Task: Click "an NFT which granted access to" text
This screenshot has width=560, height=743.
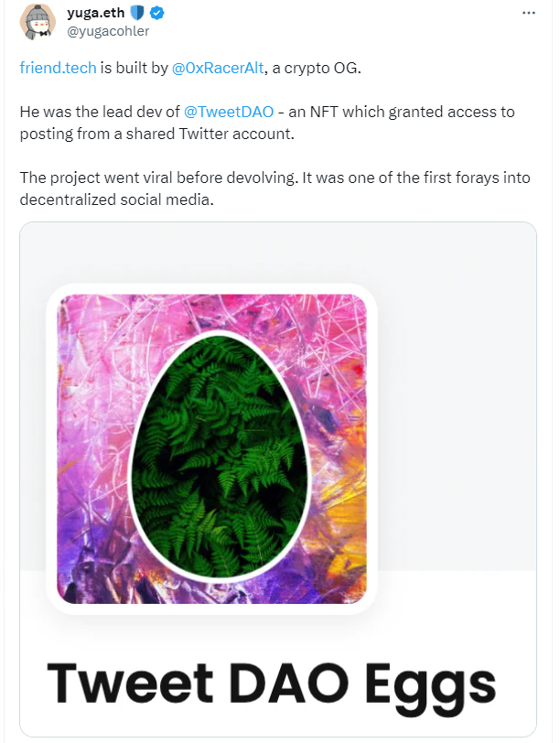Action: (x=403, y=113)
